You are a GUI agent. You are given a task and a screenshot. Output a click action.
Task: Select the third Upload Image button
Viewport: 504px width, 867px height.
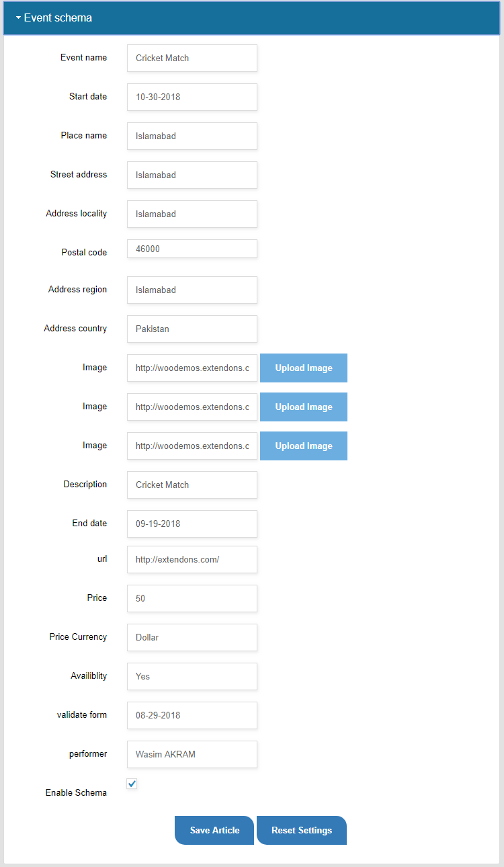304,446
